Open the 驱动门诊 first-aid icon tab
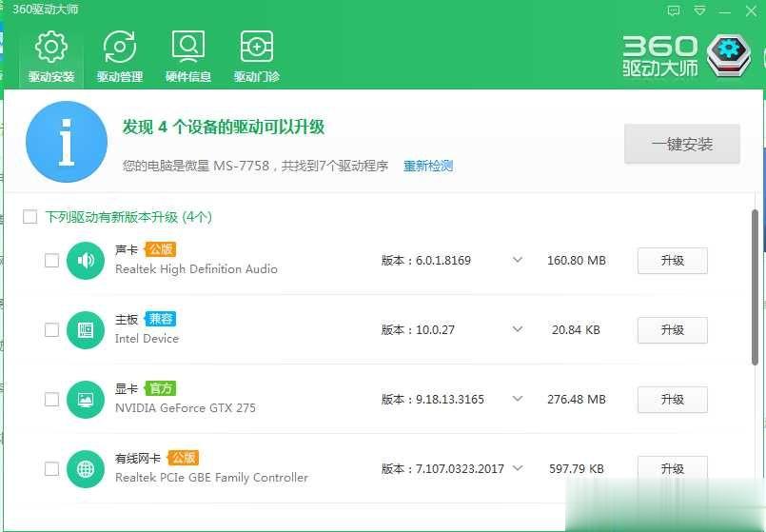The width and height of the screenshot is (766, 532). pos(257,57)
